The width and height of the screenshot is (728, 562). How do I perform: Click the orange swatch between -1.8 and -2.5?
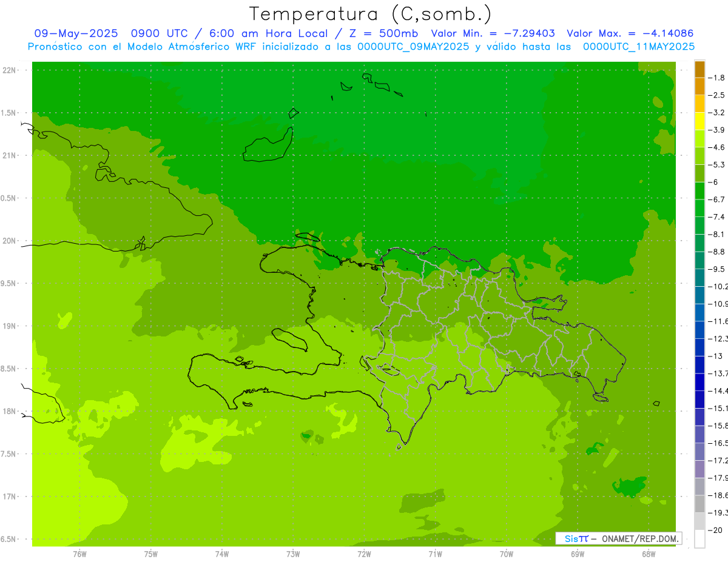(699, 86)
